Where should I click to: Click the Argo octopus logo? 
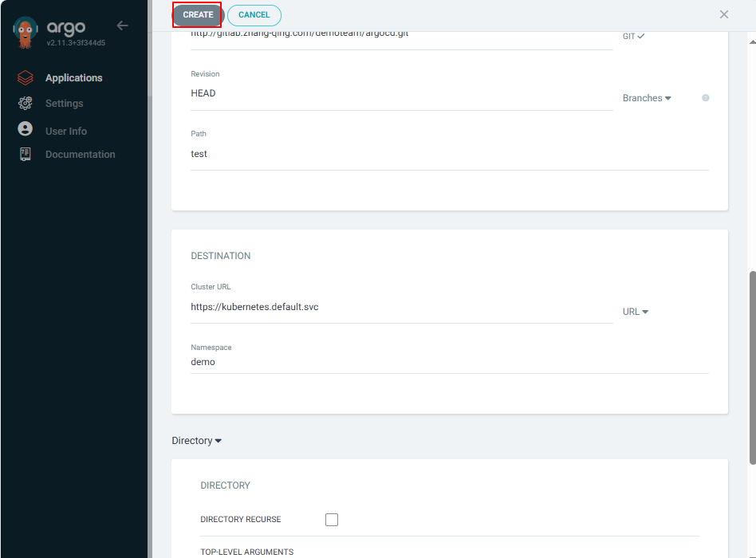point(25,33)
